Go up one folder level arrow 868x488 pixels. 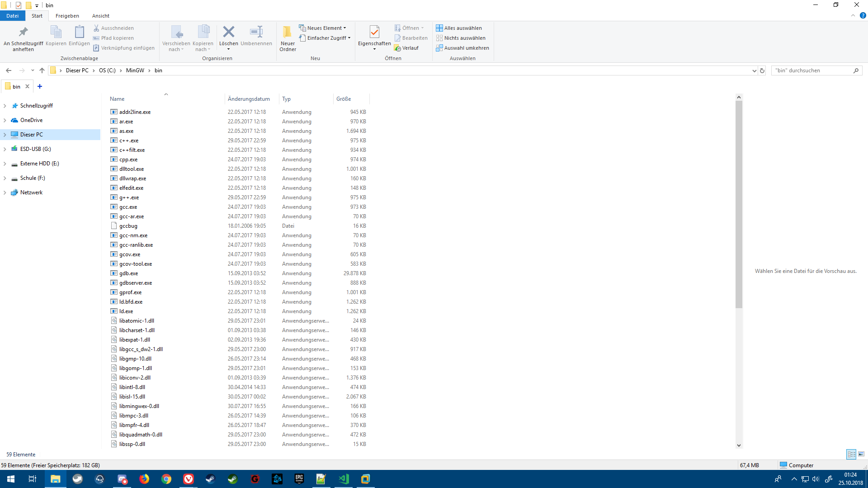(x=42, y=70)
